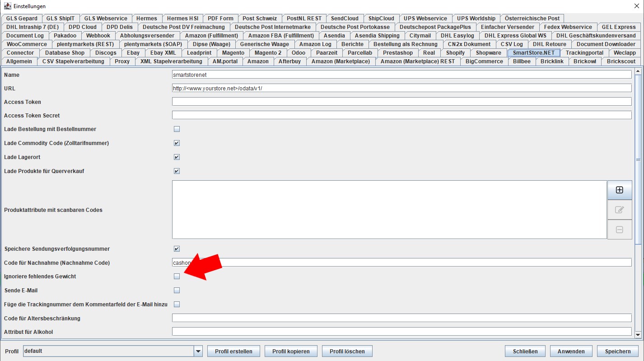Enable Ignoriere fehlendes Gewicht checkbox
Viewport: 644px width, 361px height.
tap(177, 277)
